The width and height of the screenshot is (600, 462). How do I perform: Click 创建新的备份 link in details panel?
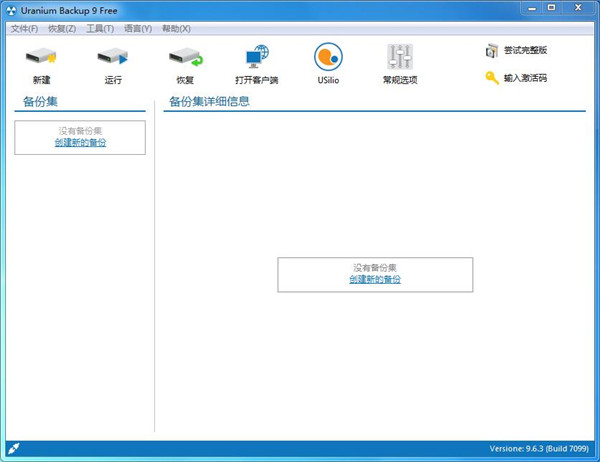tap(375, 279)
